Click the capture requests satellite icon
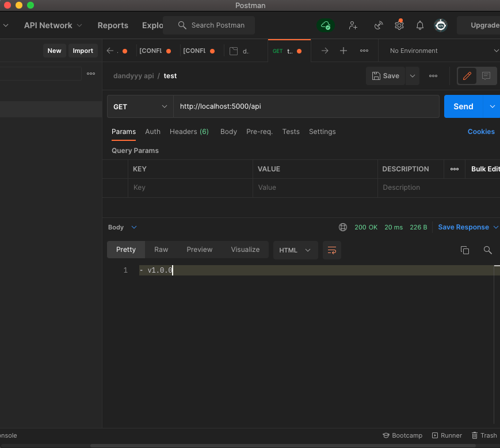500x448 pixels. click(379, 25)
